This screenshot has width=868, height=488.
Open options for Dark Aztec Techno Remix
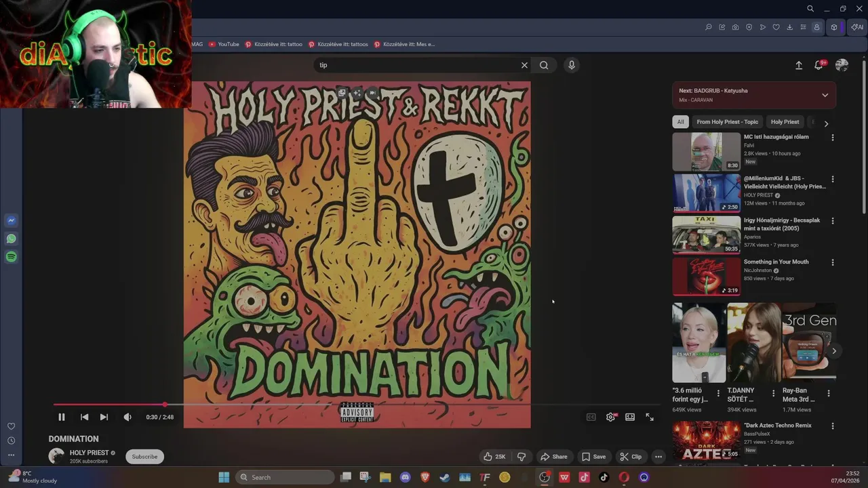click(833, 426)
